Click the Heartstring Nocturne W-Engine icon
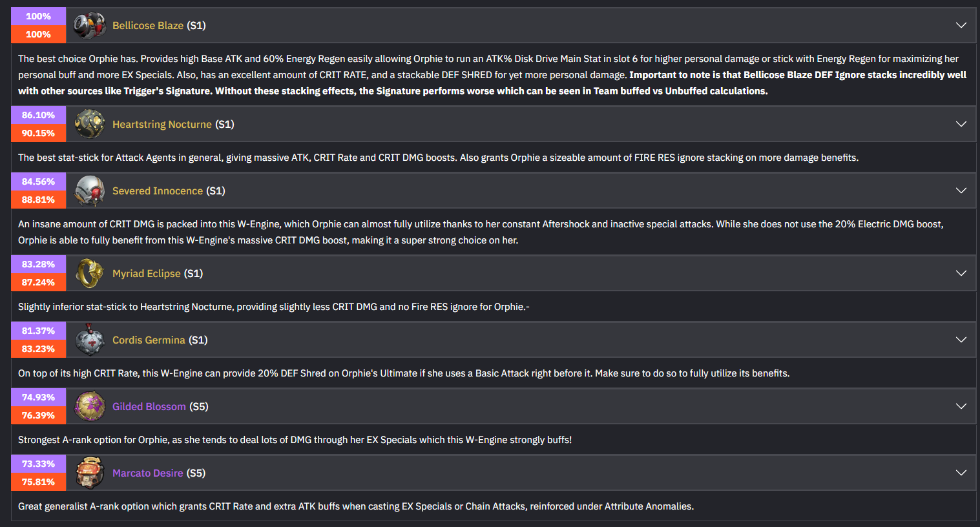This screenshot has width=980, height=527. [x=89, y=124]
